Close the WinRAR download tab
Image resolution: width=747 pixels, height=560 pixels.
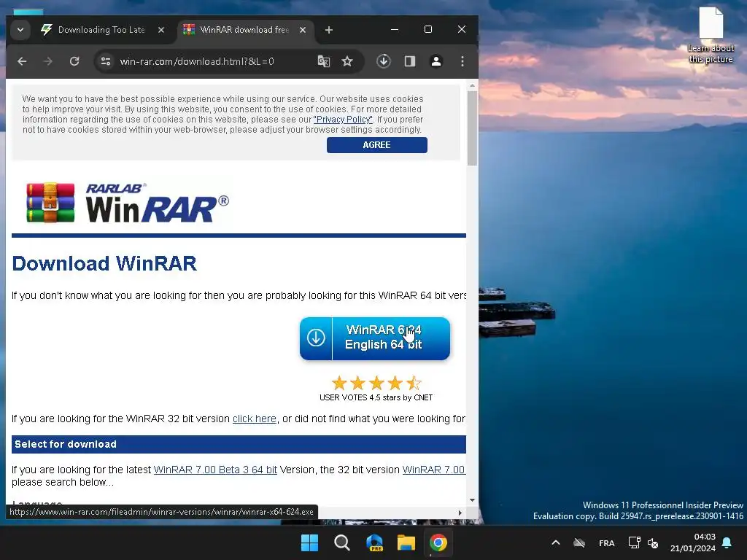tap(303, 30)
